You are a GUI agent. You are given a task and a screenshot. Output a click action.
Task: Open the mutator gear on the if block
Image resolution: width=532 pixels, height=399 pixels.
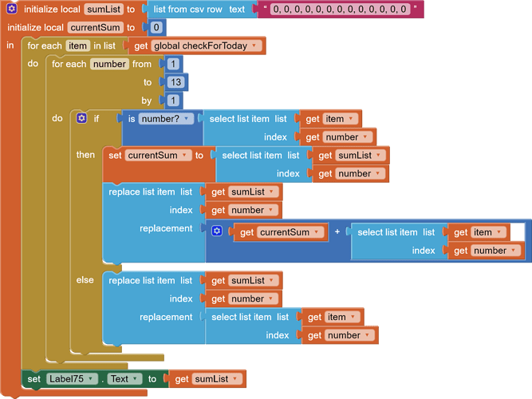point(81,118)
